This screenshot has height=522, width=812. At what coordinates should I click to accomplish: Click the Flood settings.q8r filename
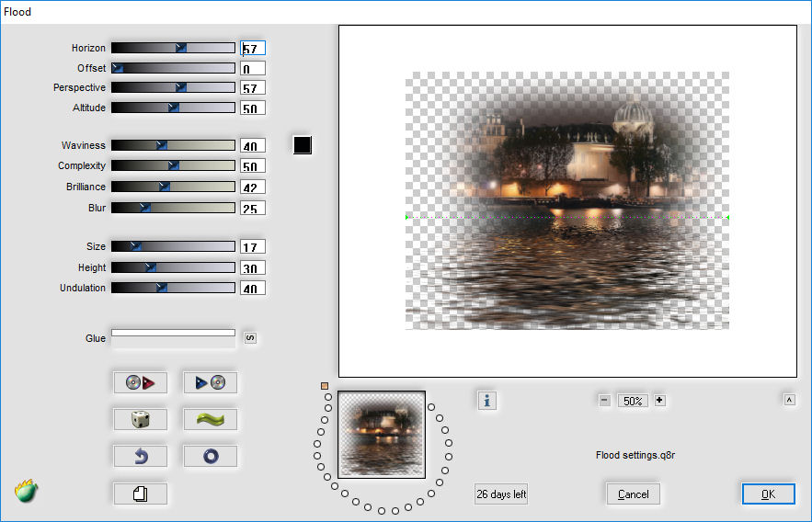(635, 455)
